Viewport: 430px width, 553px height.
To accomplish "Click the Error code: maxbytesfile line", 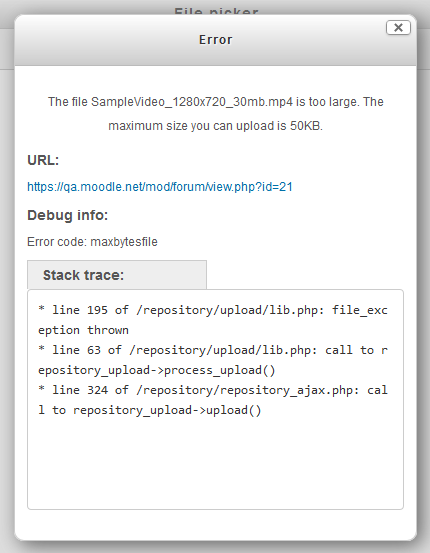I will (x=92, y=242).
